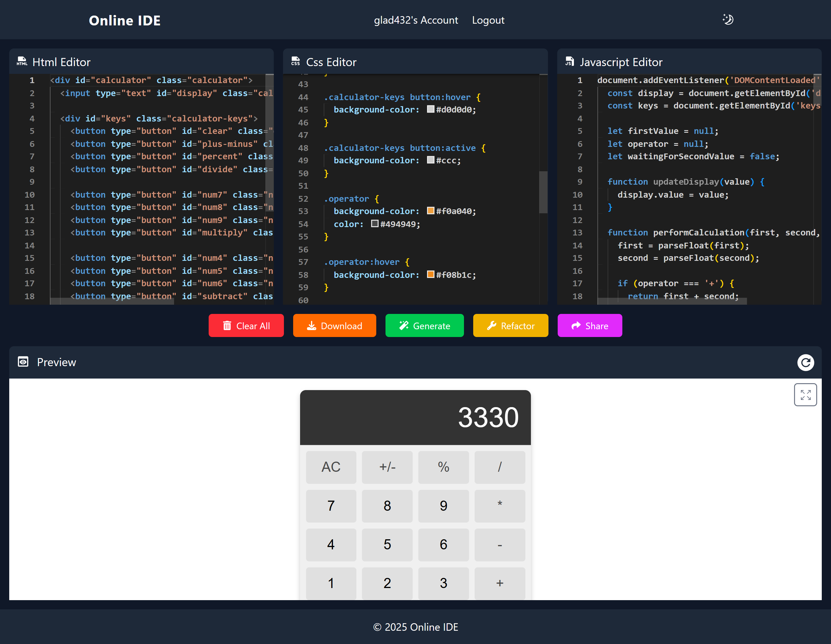Click the plus (+) calculator key
This screenshot has width=831, height=644.
499,583
